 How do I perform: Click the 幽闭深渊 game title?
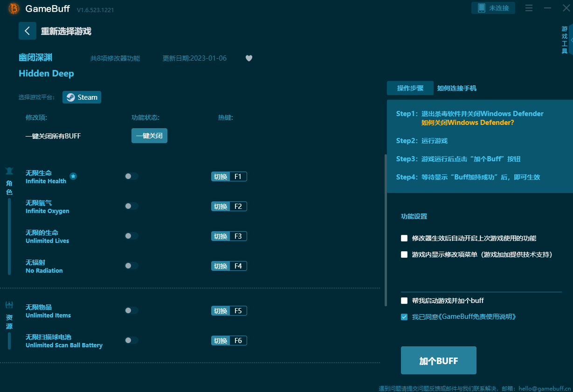[35, 58]
